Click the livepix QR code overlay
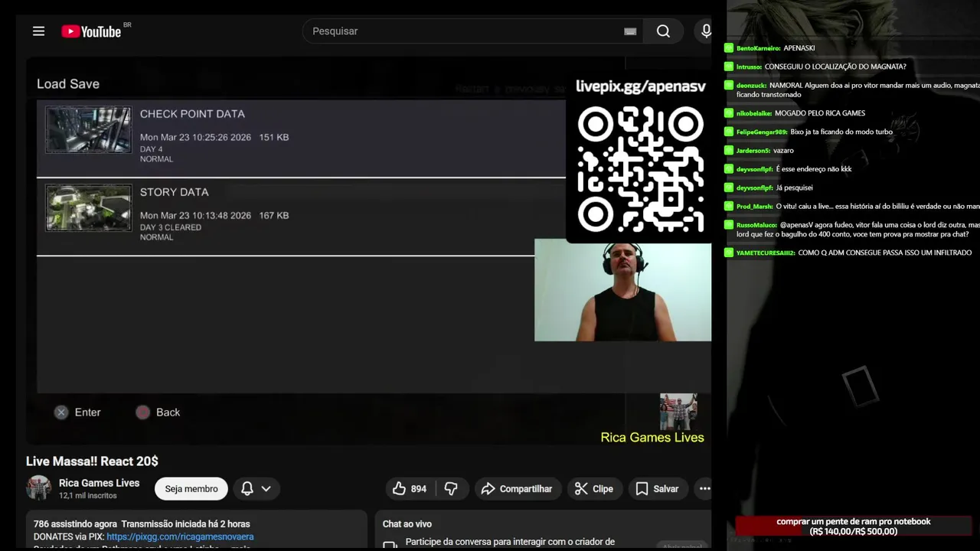 640,169
